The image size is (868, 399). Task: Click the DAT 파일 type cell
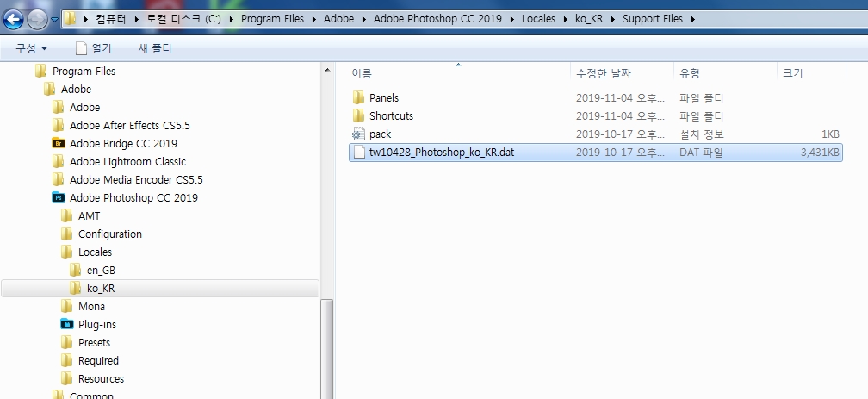tap(701, 153)
